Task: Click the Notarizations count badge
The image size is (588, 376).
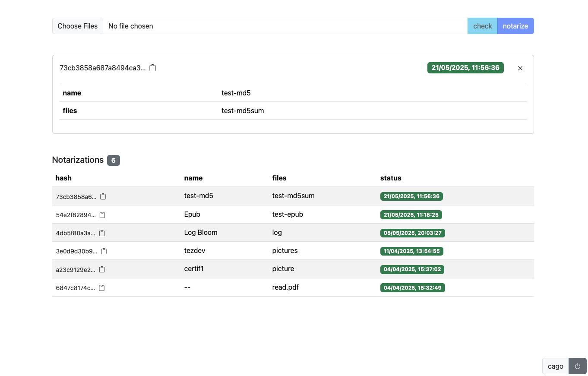Action: (114, 160)
